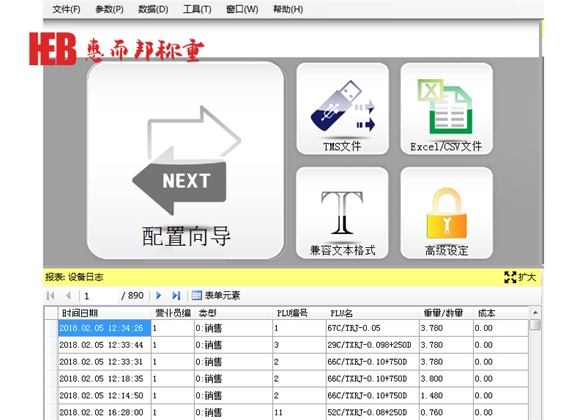Open the 高级设定 padlock tile

(x=446, y=213)
